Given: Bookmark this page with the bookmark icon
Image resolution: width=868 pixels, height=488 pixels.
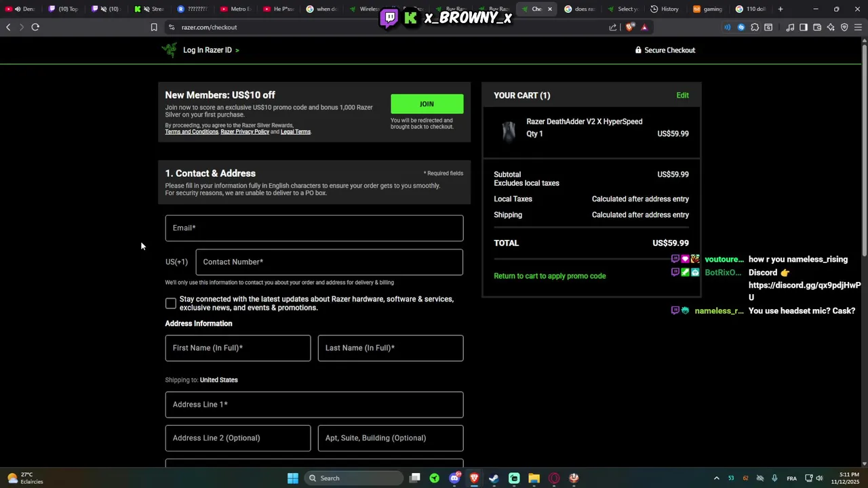Looking at the screenshot, I should 154,27.
